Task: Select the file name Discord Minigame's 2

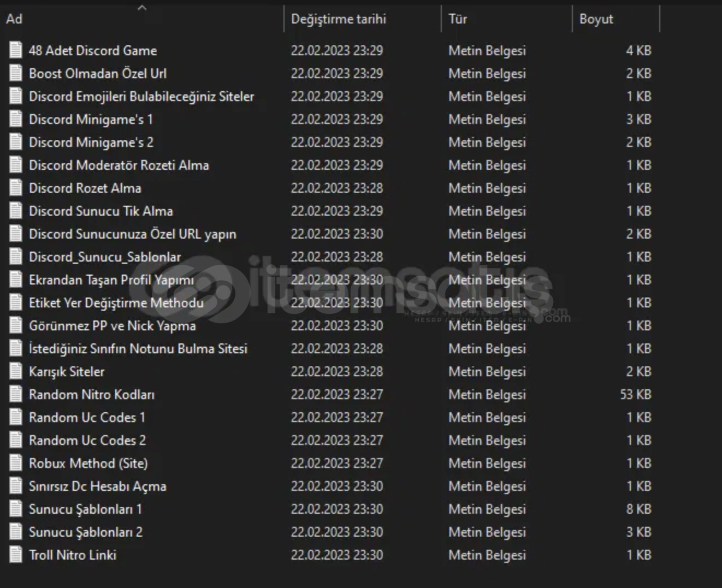Action: pos(91,142)
